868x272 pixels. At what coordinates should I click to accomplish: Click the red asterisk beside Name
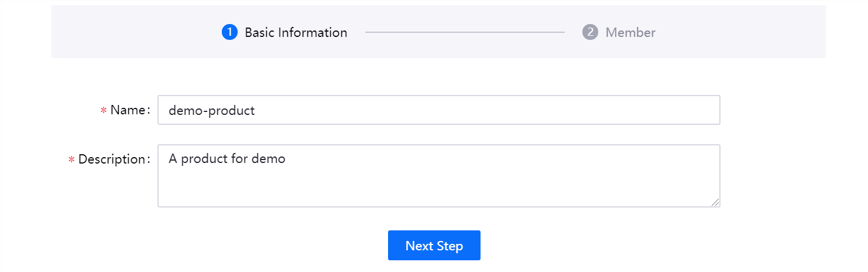(x=104, y=110)
